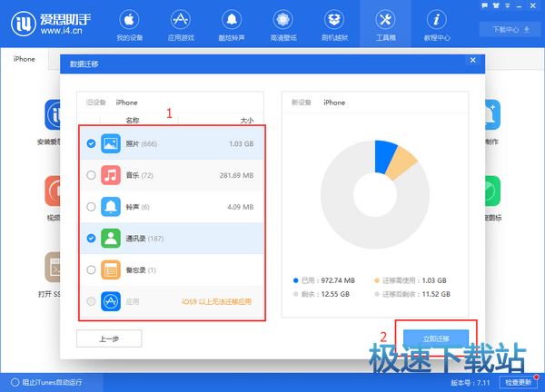Click the 新设备 iPhone label
Image resolution: width=545 pixels, height=392 pixels.
[318, 103]
